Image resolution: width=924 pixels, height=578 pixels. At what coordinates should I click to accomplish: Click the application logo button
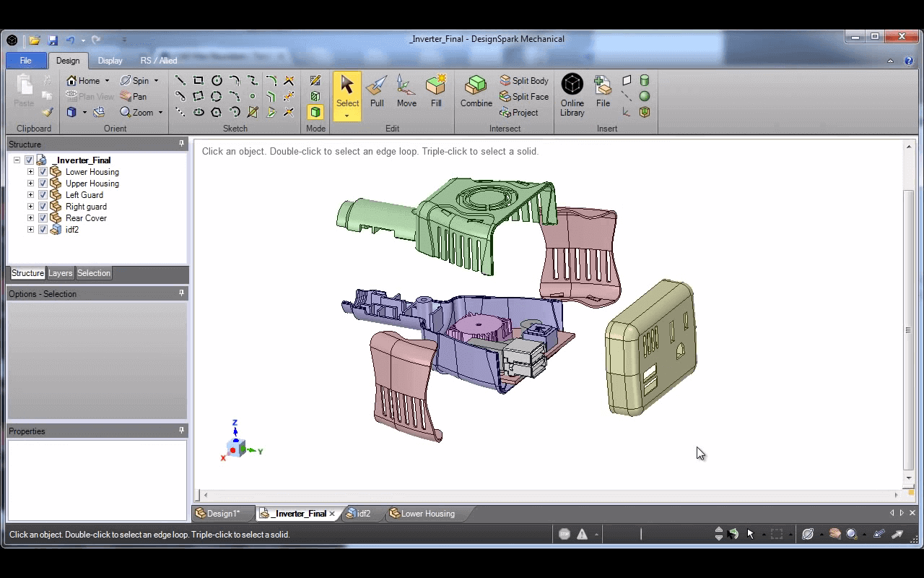[x=12, y=40]
